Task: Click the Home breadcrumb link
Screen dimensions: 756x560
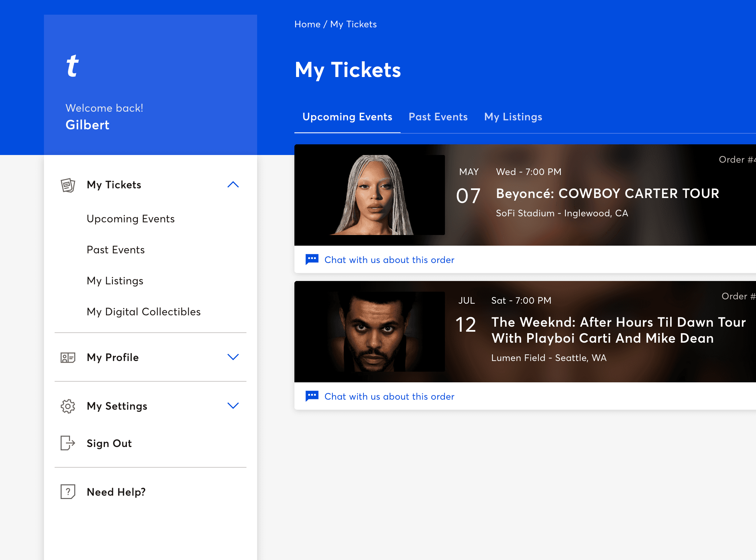Action: point(307,24)
